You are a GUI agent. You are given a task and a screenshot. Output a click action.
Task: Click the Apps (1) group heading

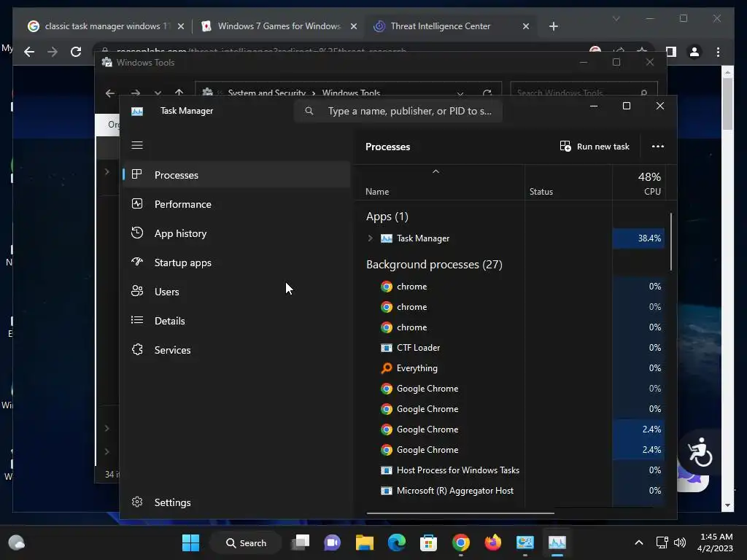(x=387, y=217)
